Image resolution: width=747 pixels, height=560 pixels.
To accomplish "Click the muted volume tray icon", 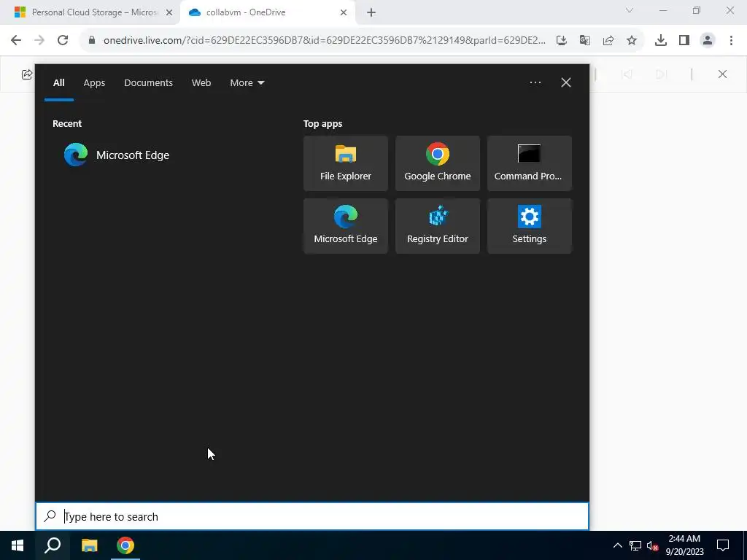I will [652, 545].
